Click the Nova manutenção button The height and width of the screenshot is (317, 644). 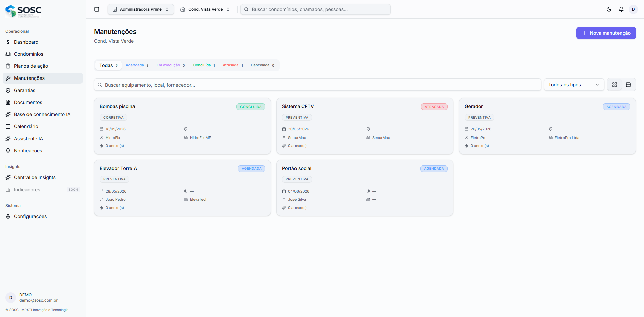pos(606,33)
